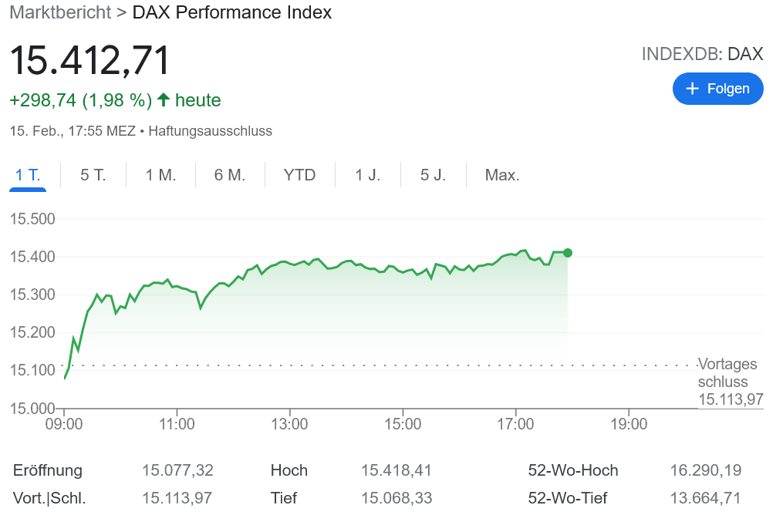The height and width of the screenshot is (532, 783).
Task: Click the Hoch value 15.418,41
Action: click(396, 470)
